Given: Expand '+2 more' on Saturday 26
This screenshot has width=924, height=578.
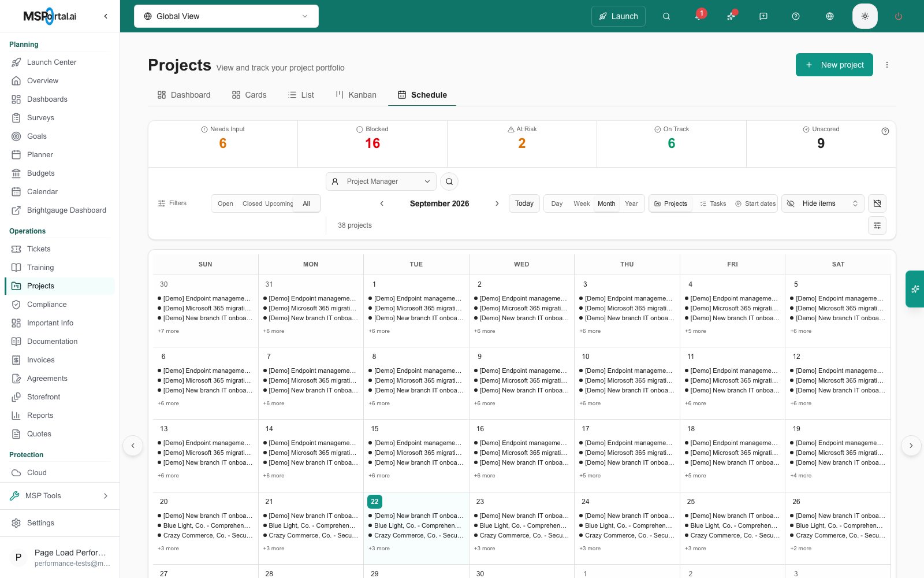Looking at the screenshot, I should point(800,549).
